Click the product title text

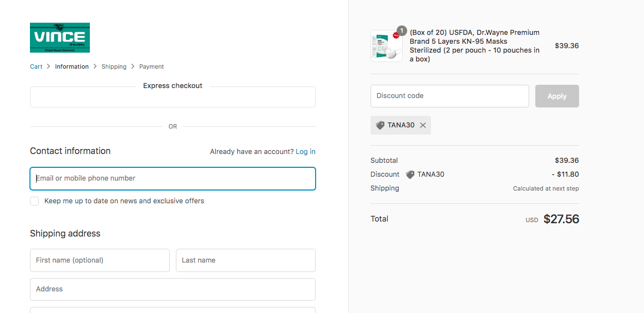pos(474,46)
